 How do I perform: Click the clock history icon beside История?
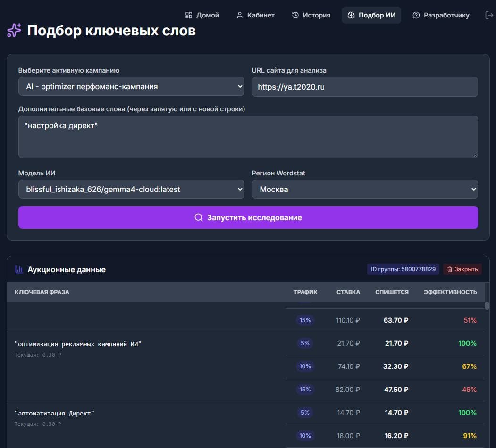[295, 15]
